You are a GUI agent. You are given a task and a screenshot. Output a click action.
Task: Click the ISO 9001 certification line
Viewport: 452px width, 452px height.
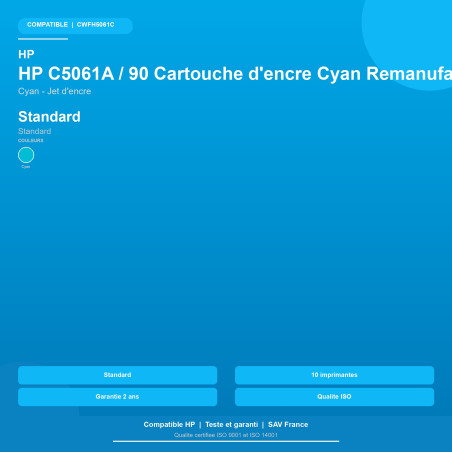pyautogui.click(x=226, y=435)
